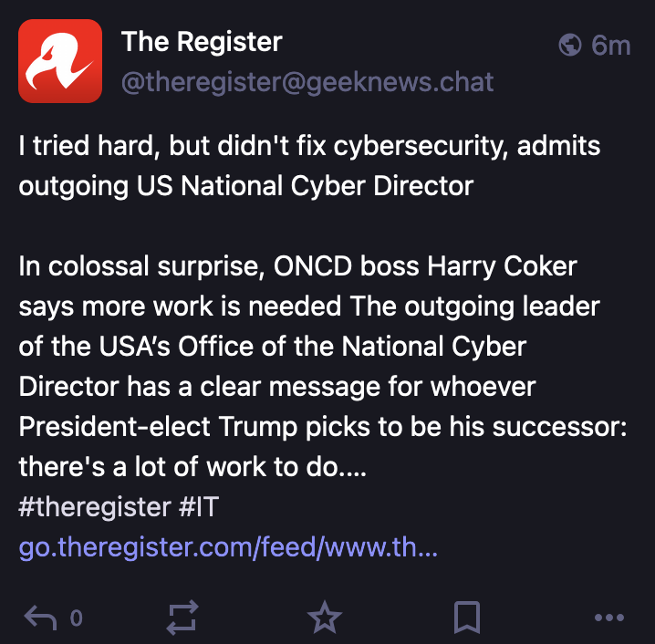Boost this post from The Register
The width and height of the screenshot is (655, 644).
182,618
